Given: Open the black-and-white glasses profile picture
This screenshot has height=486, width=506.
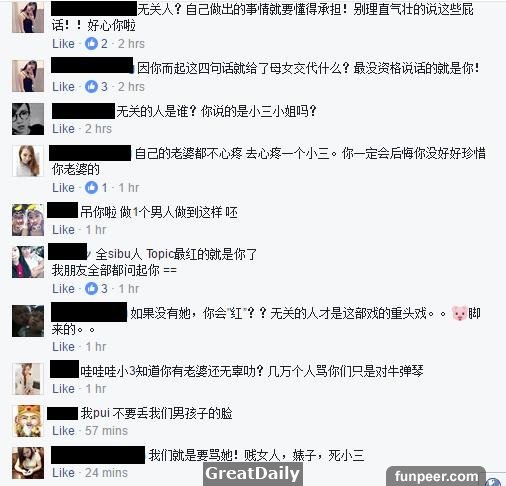Looking at the screenshot, I should coord(28,119).
